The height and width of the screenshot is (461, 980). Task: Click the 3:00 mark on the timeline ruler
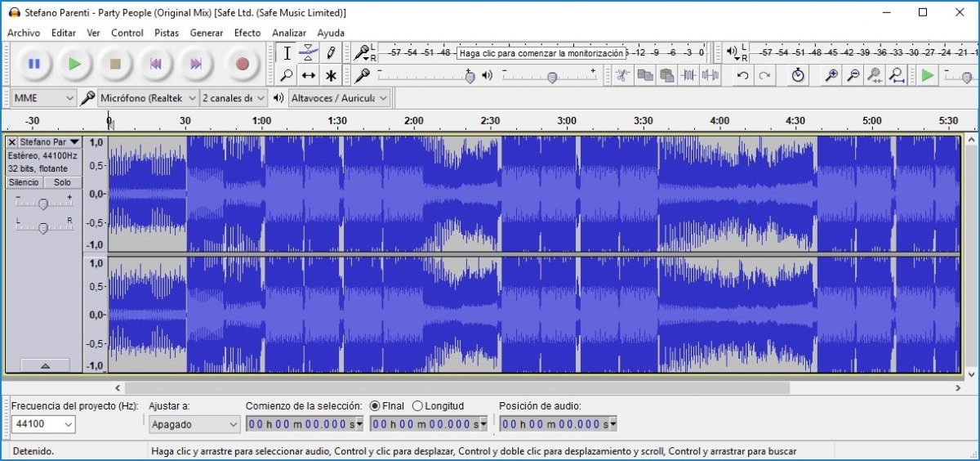click(567, 120)
